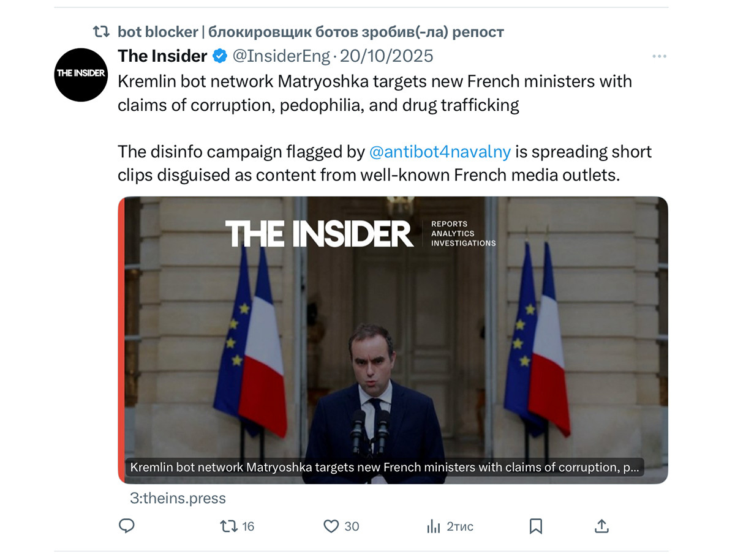Click the 20/10/2025 post date
Screen dimensions: 735x560
[386, 56]
